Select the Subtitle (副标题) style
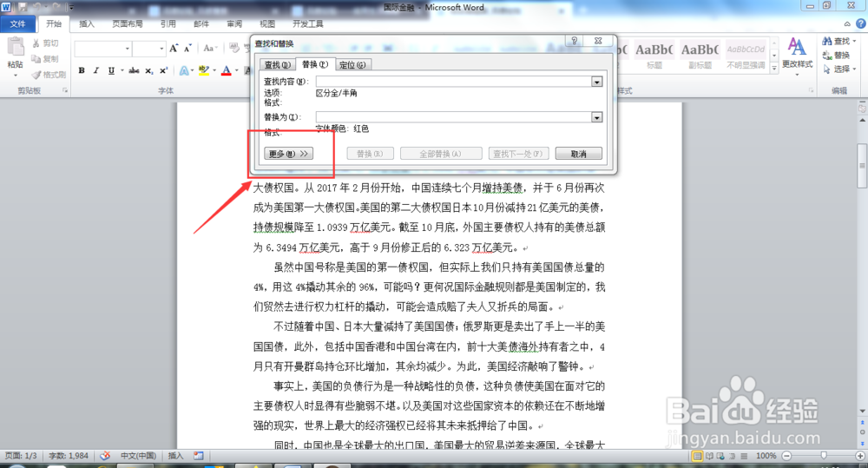Screen dimensions: 868x468 [x=700, y=55]
